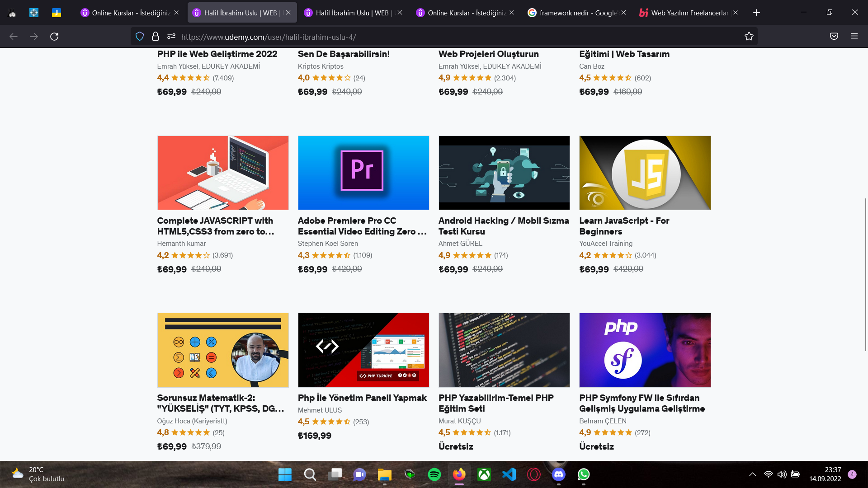The image size is (868, 488).
Task: Open Visual Studio Code from the taskbar
Action: (x=509, y=474)
